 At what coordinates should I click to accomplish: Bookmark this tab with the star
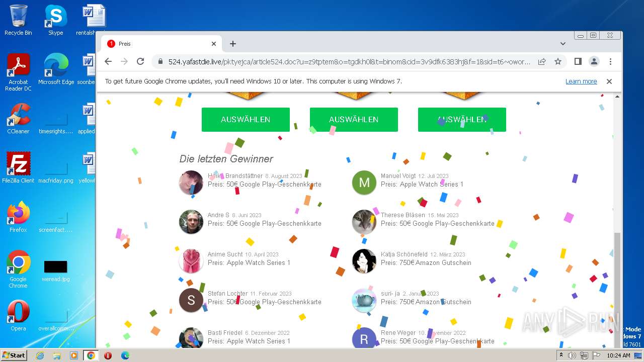[x=558, y=61]
